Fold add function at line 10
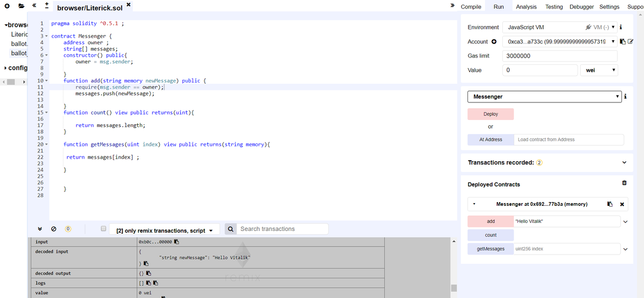The height and width of the screenshot is (298, 644). click(47, 80)
